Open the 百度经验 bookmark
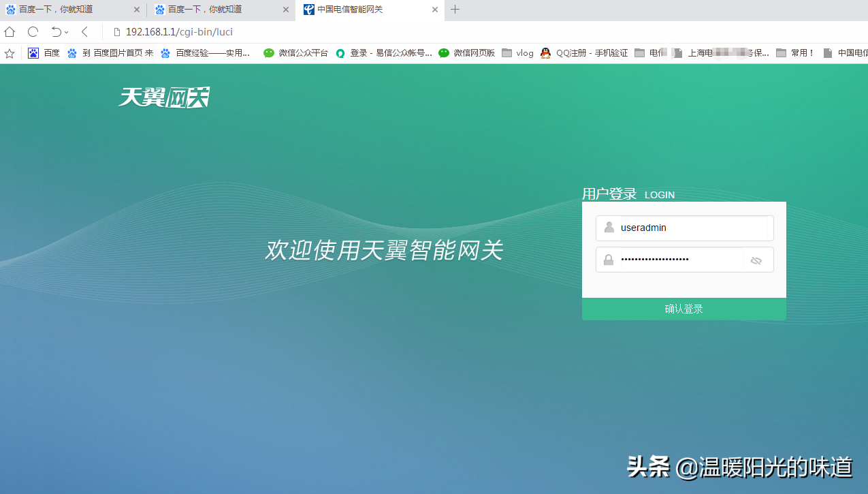The height and width of the screenshot is (494, 868). point(206,53)
